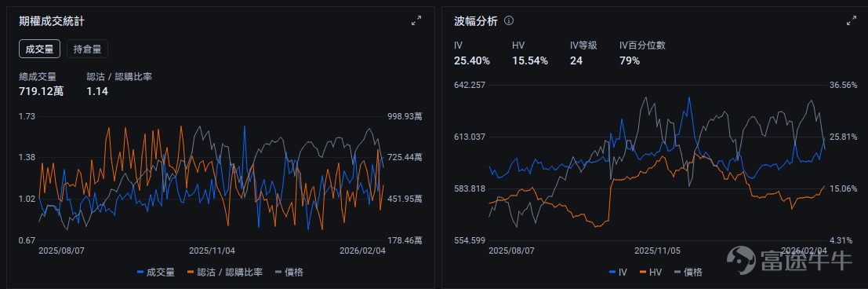Click the 36.56% axis label

coord(844,85)
